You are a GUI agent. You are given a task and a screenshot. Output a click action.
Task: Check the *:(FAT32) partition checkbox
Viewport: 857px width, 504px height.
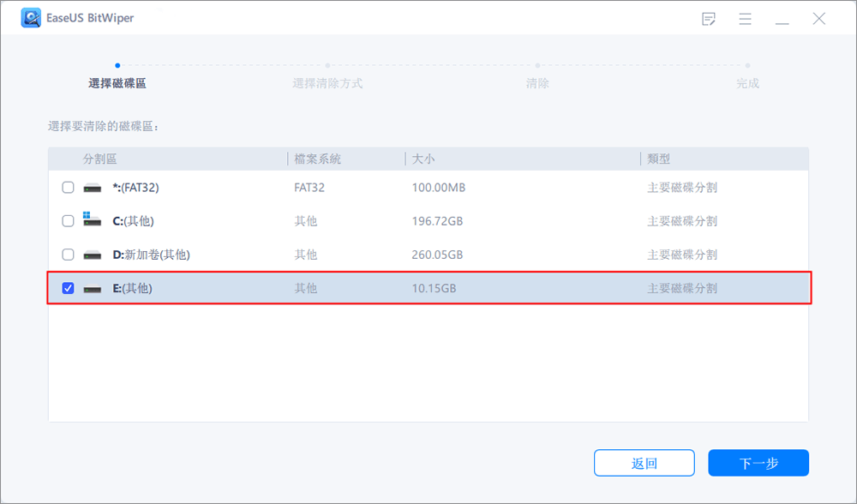[x=68, y=188]
